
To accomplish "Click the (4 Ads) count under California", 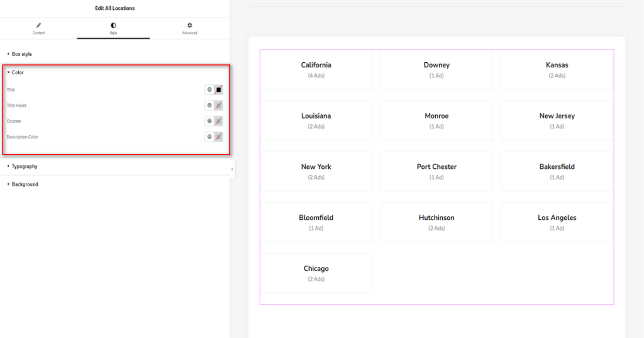I will (x=316, y=75).
